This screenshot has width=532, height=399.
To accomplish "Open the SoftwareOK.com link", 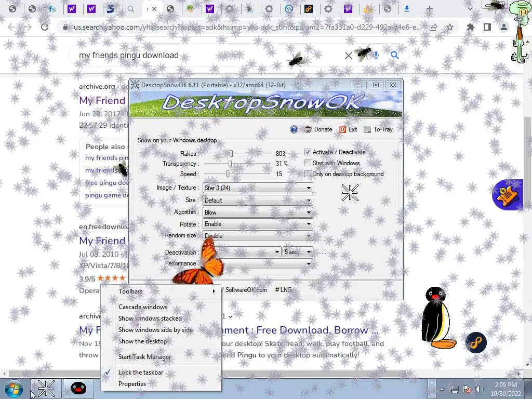I will pos(246,290).
